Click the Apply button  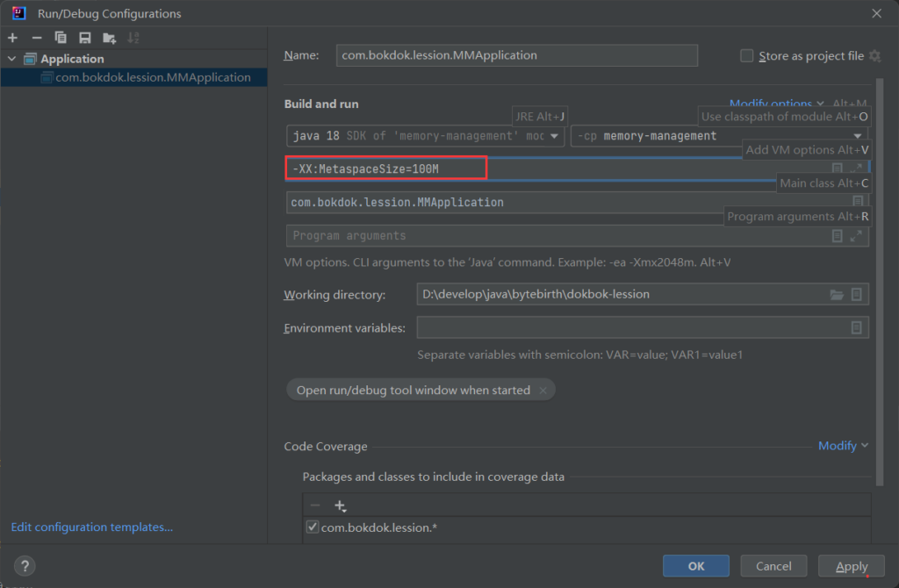852,566
